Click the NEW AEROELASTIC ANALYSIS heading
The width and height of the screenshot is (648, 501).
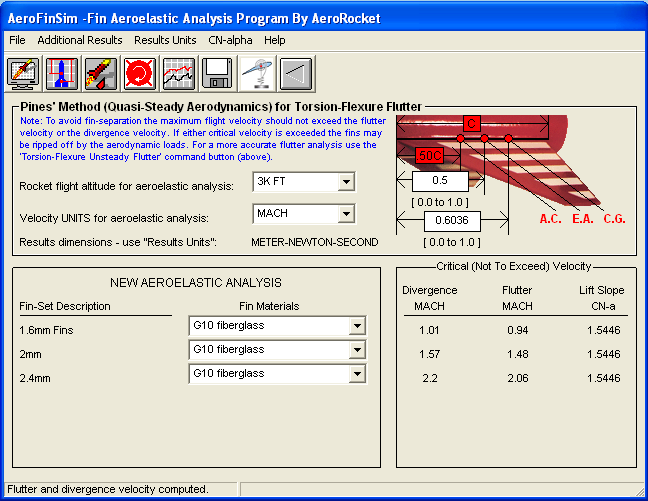tap(196, 283)
